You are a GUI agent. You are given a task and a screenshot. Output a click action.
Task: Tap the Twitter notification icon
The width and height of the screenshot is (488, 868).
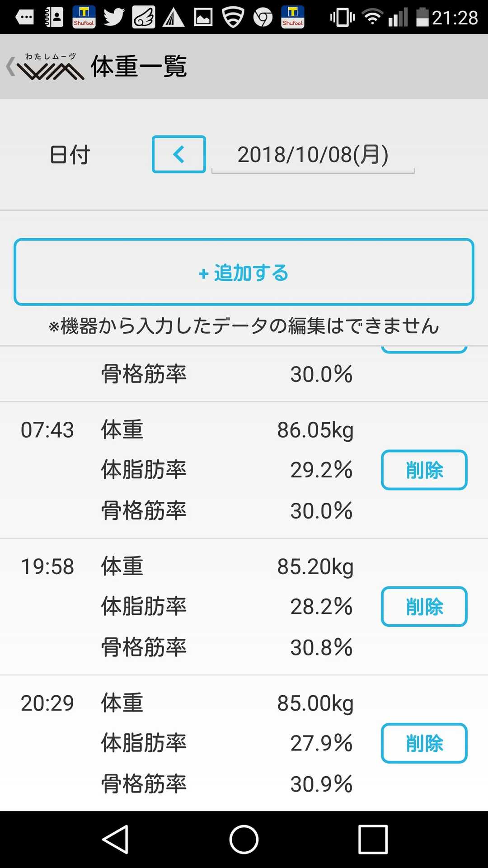pyautogui.click(x=114, y=17)
